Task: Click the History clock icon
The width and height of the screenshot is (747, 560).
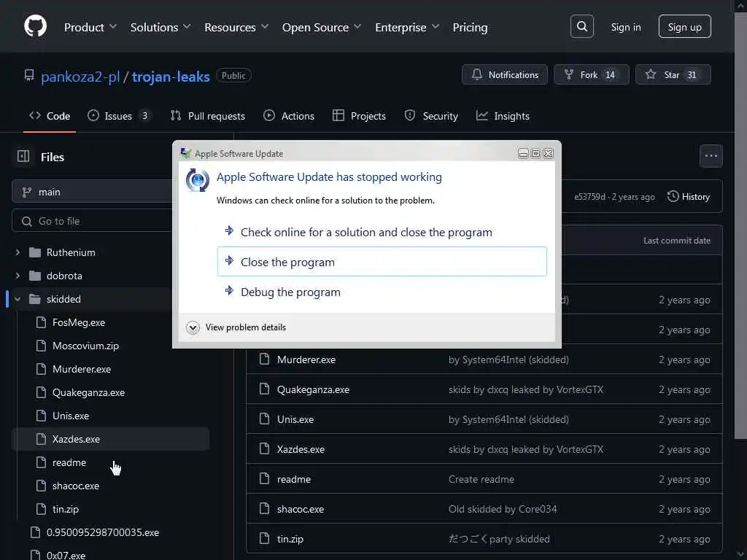Action: tap(673, 196)
